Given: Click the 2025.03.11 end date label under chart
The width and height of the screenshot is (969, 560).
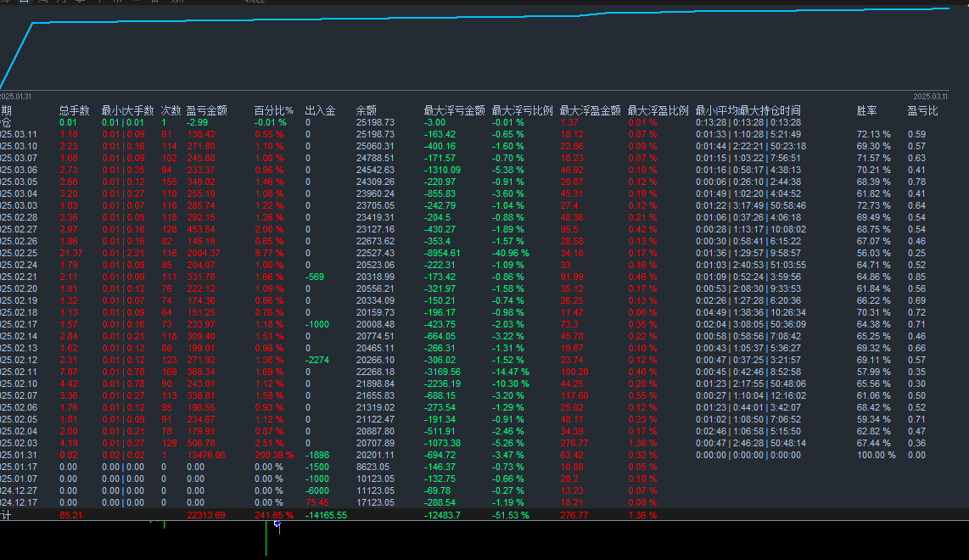Looking at the screenshot, I should pos(930,97).
